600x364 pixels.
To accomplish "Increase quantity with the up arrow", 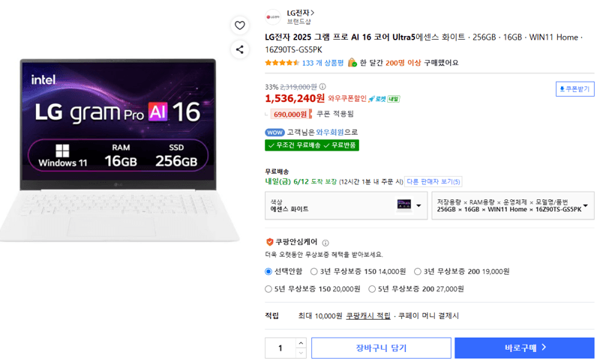I will 301,343.
